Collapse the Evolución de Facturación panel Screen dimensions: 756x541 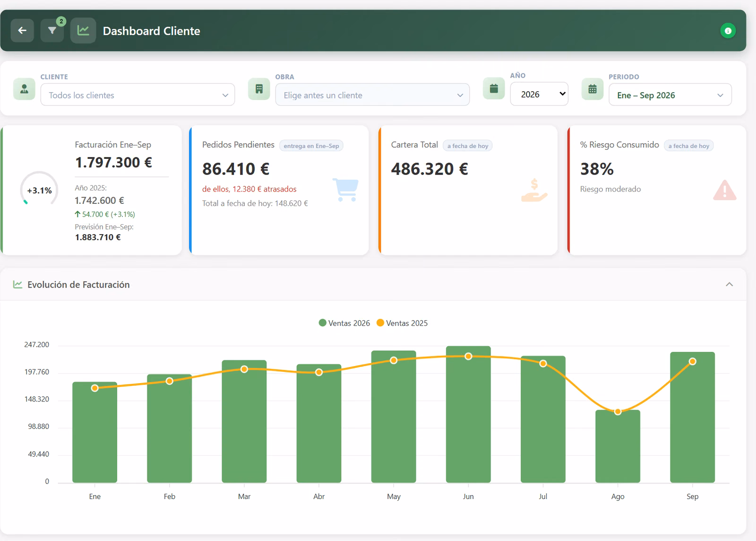click(x=729, y=284)
